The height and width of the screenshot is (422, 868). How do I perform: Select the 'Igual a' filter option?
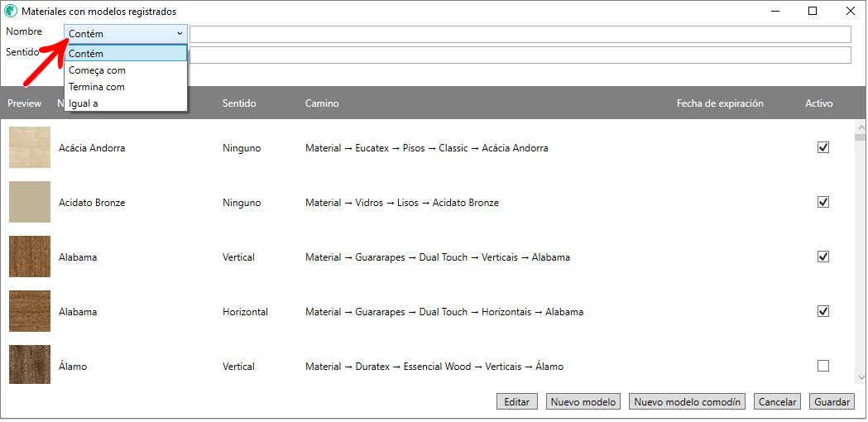pyautogui.click(x=84, y=103)
